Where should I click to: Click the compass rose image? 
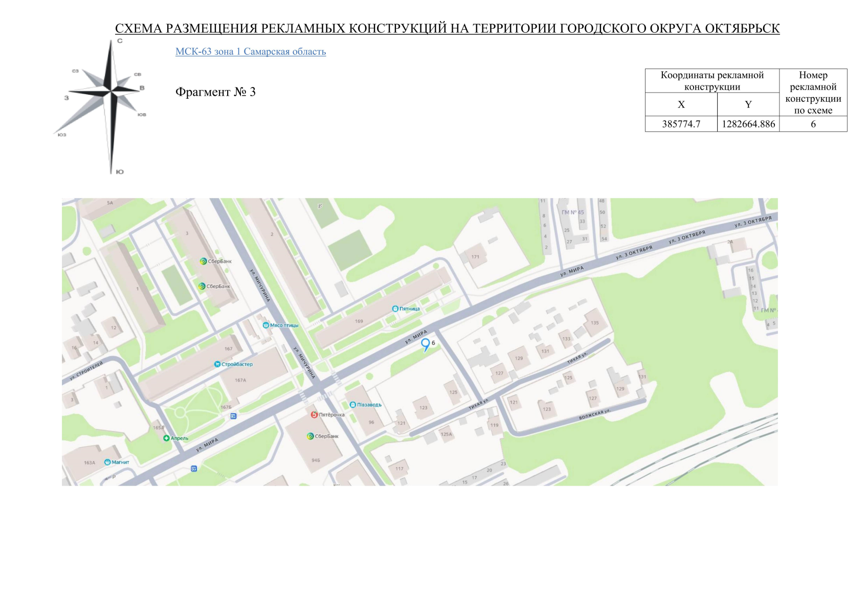[x=104, y=106]
